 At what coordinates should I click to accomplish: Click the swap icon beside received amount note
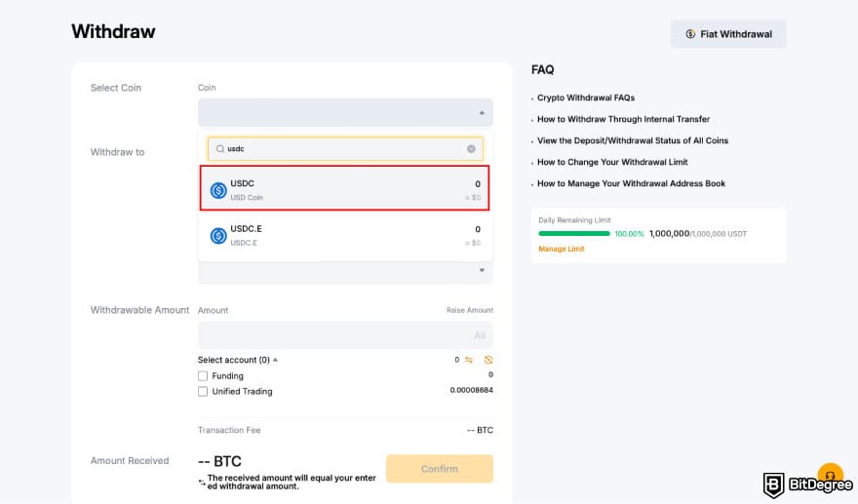click(202, 483)
